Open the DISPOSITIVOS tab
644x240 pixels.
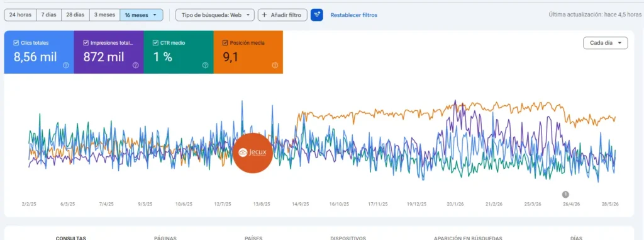[348, 238]
